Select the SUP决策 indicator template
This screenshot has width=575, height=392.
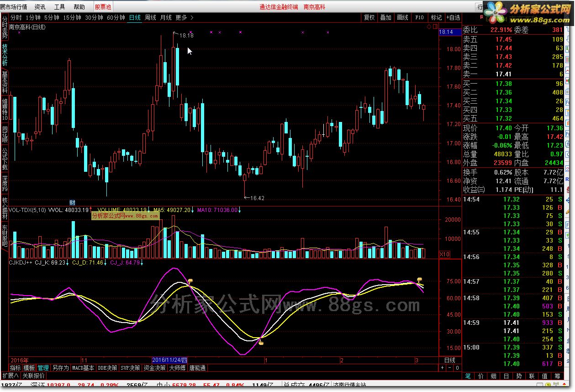(130, 368)
